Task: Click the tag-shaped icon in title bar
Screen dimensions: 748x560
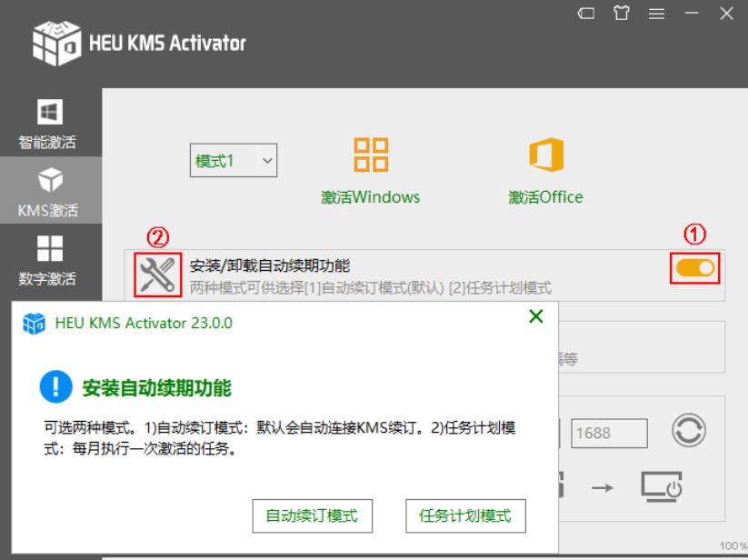Action: [586, 14]
